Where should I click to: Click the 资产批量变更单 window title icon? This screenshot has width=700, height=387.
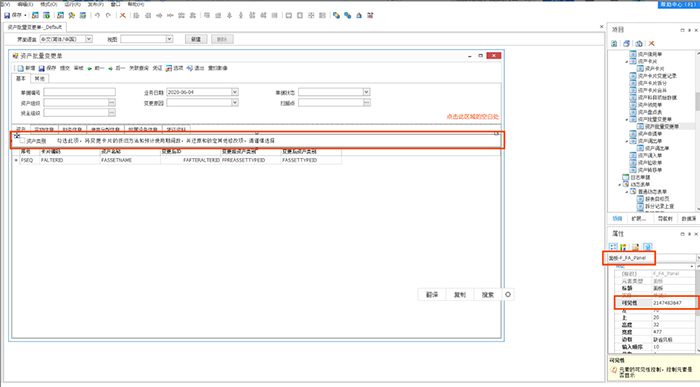(16, 56)
